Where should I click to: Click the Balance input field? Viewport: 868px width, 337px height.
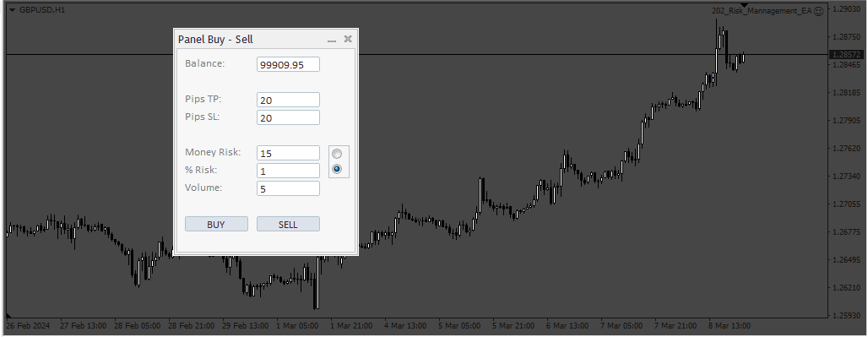pyautogui.click(x=288, y=64)
